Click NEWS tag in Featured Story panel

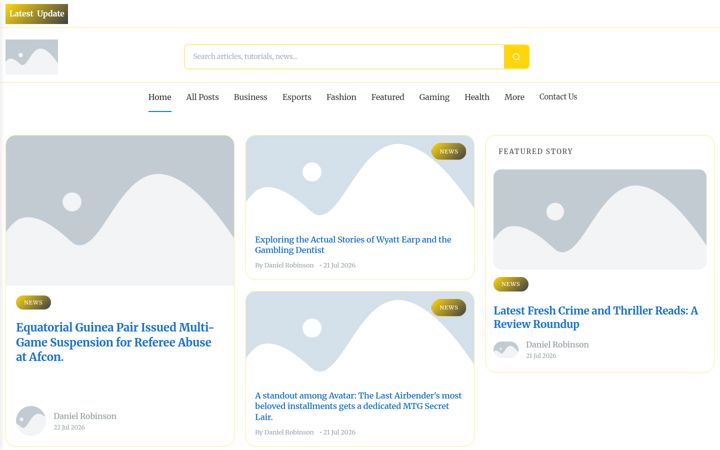pyautogui.click(x=511, y=284)
